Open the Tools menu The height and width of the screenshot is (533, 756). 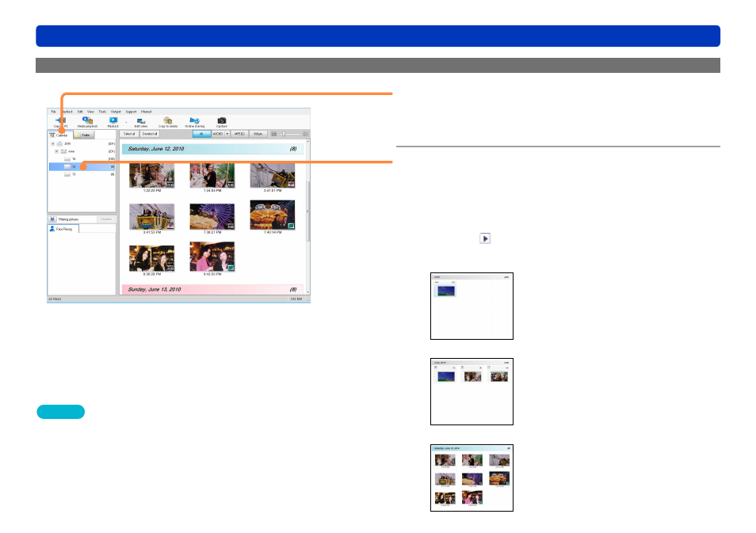tap(102, 112)
